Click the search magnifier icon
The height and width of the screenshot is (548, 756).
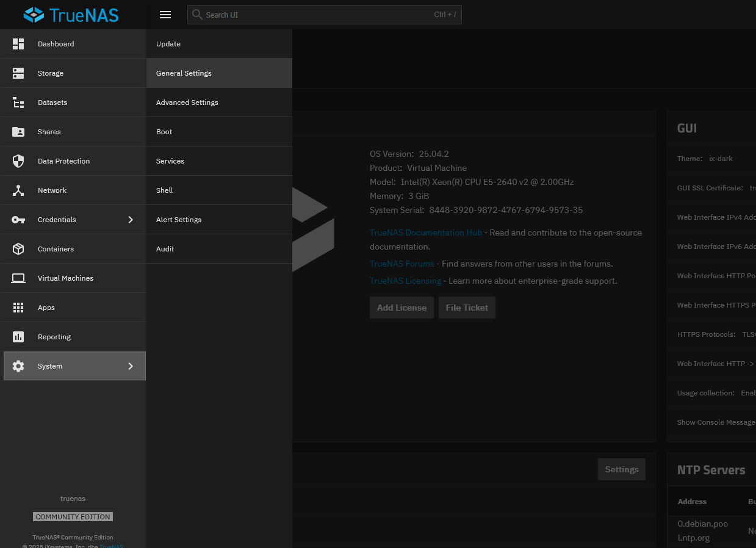(x=196, y=14)
